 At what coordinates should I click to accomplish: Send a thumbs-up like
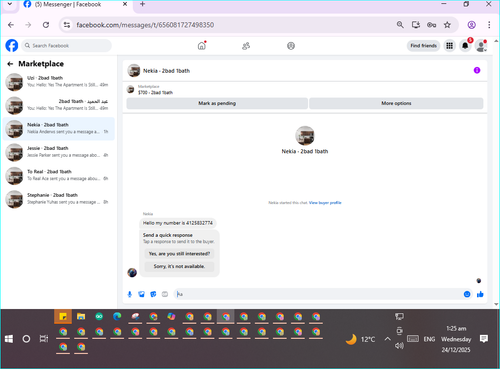click(480, 294)
